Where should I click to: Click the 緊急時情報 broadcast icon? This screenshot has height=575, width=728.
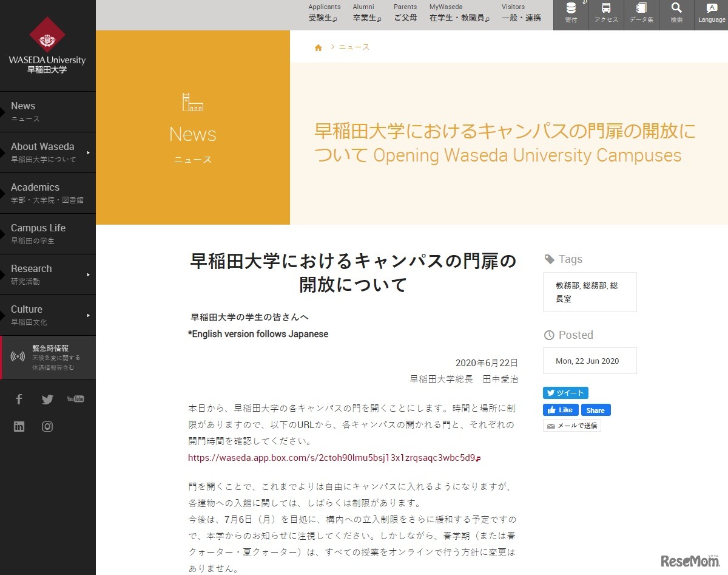pos(18,357)
